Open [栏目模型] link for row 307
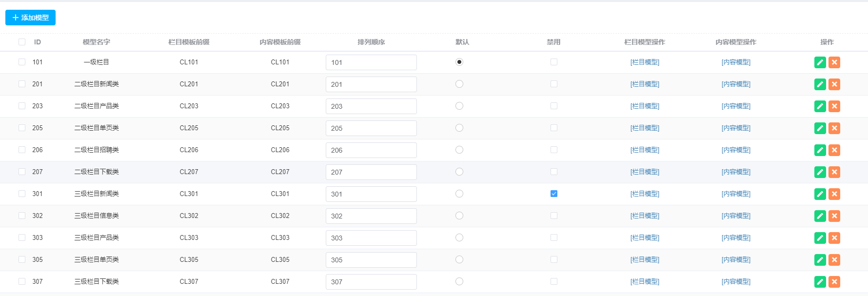Image resolution: width=868 pixels, height=296 pixels. [x=645, y=281]
